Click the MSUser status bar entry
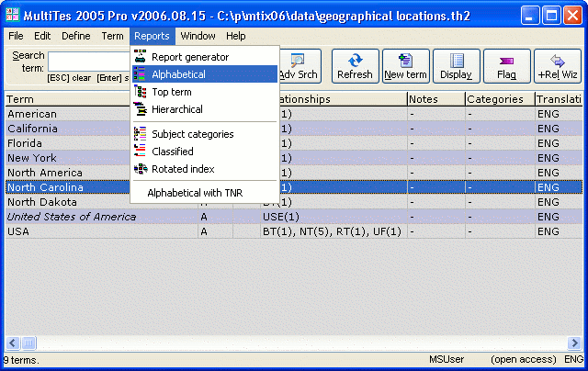This screenshot has height=371, width=588. tap(447, 359)
